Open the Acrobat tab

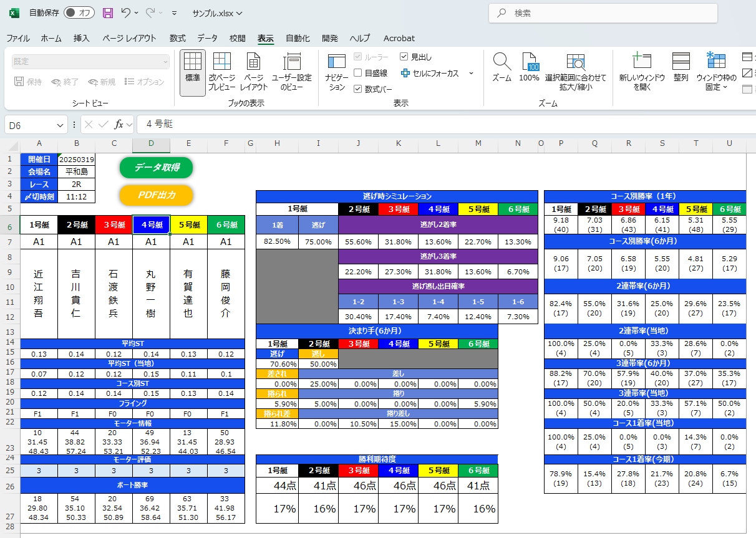tap(399, 38)
